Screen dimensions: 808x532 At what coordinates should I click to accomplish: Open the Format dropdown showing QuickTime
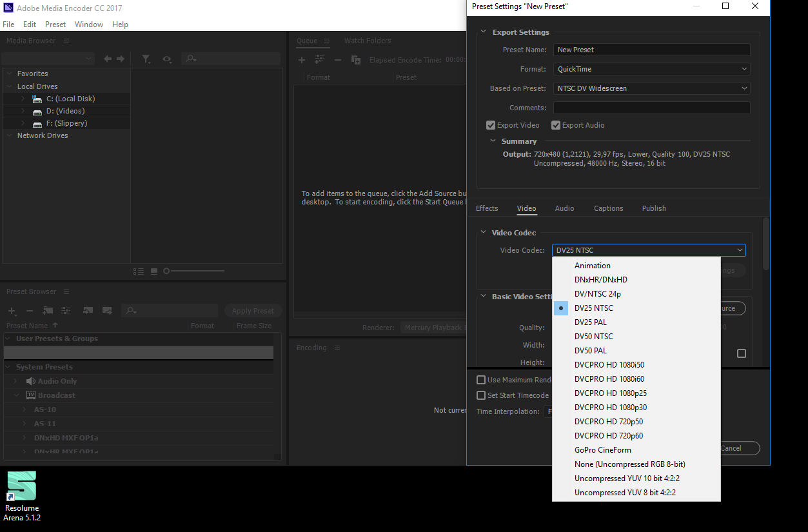pyautogui.click(x=651, y=69)
